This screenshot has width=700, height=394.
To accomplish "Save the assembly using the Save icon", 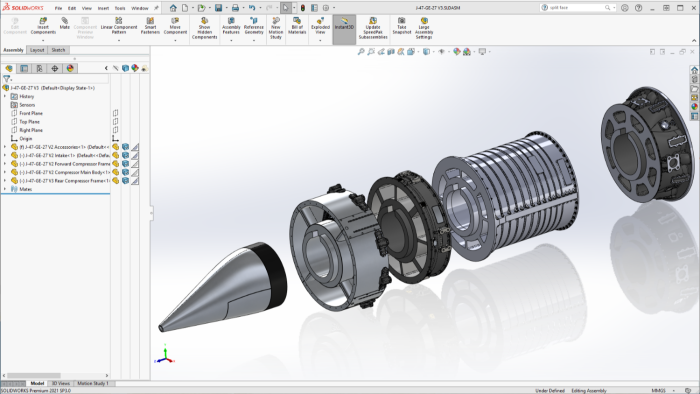I will tap(218, 8).
